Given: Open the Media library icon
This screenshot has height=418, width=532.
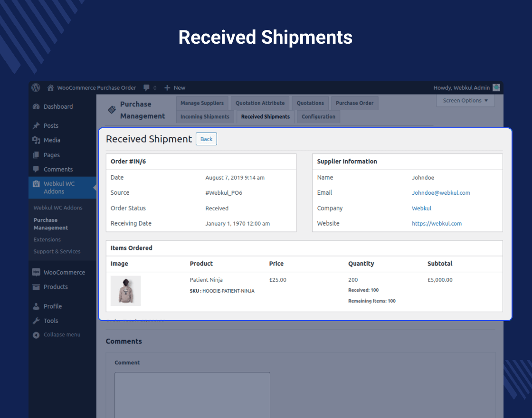Looking at the screenshot, I should coord(37,140).
